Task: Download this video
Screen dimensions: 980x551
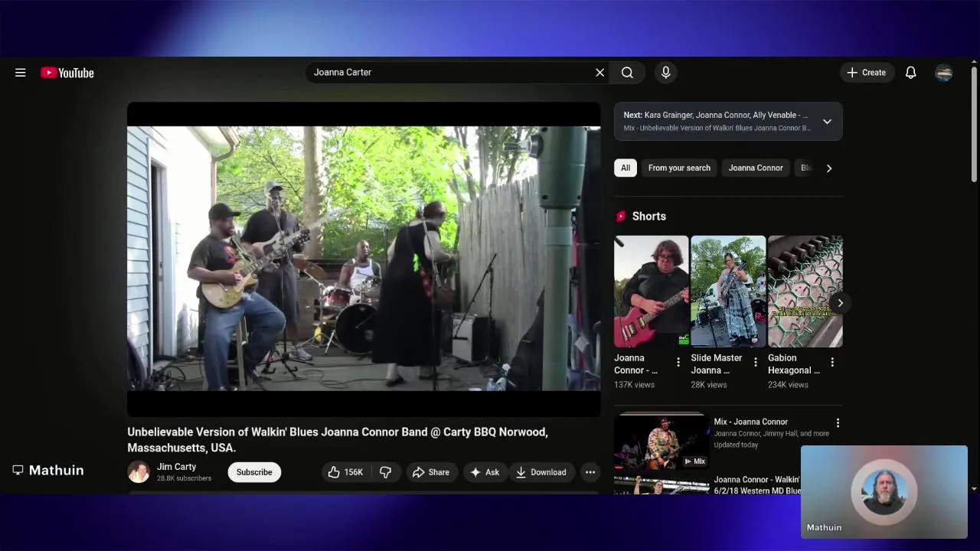Action: (x=541, y=472)
